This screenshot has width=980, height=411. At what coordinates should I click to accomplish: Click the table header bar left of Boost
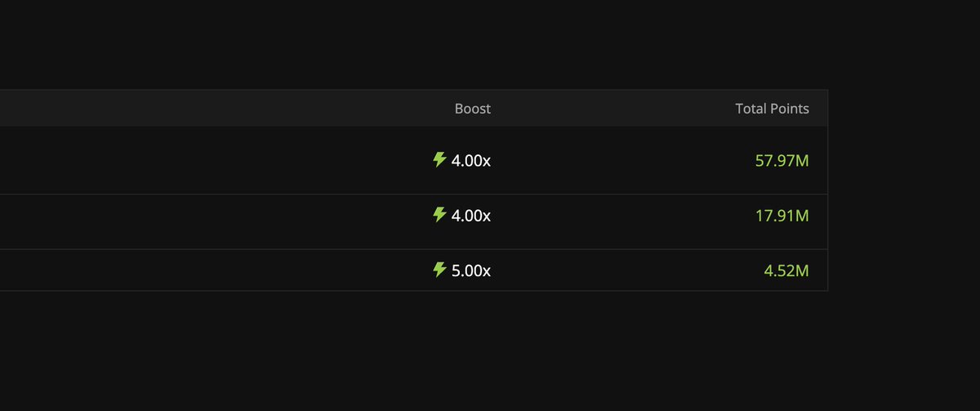(204, 109)
